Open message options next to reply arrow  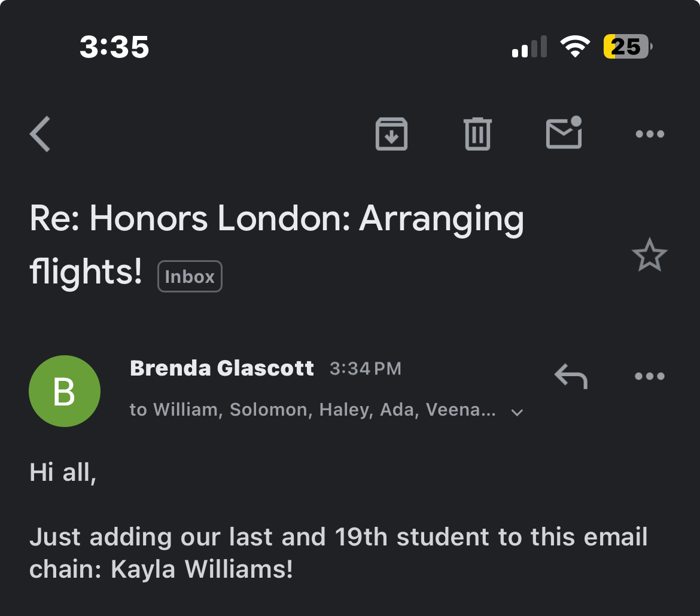(650, 376)
